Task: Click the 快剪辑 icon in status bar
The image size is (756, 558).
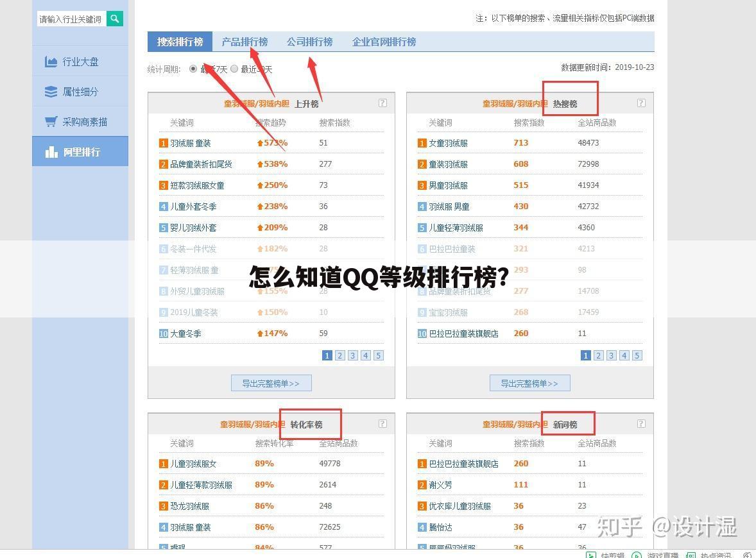Action: [x=590, y=555]
